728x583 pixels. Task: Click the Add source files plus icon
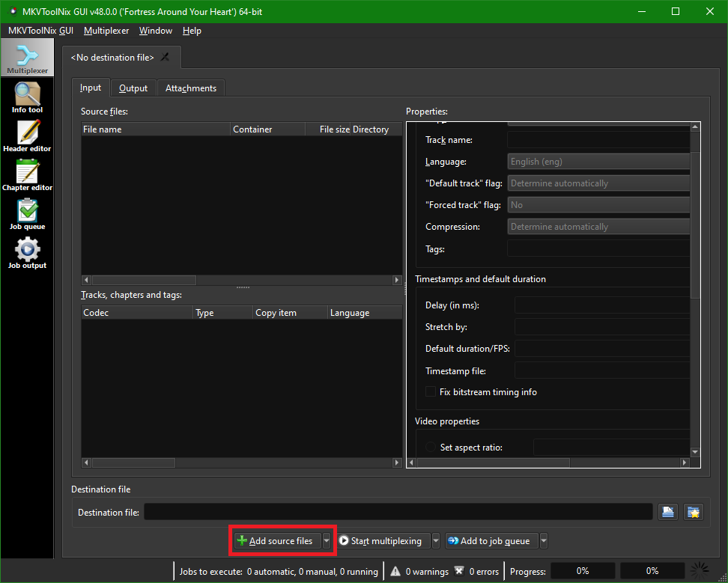(242, 540)
